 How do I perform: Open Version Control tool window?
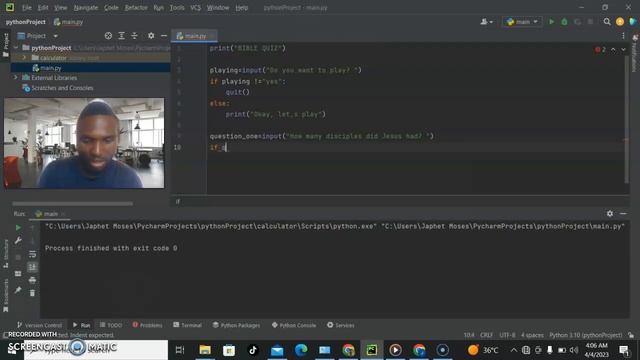(39, 325)
